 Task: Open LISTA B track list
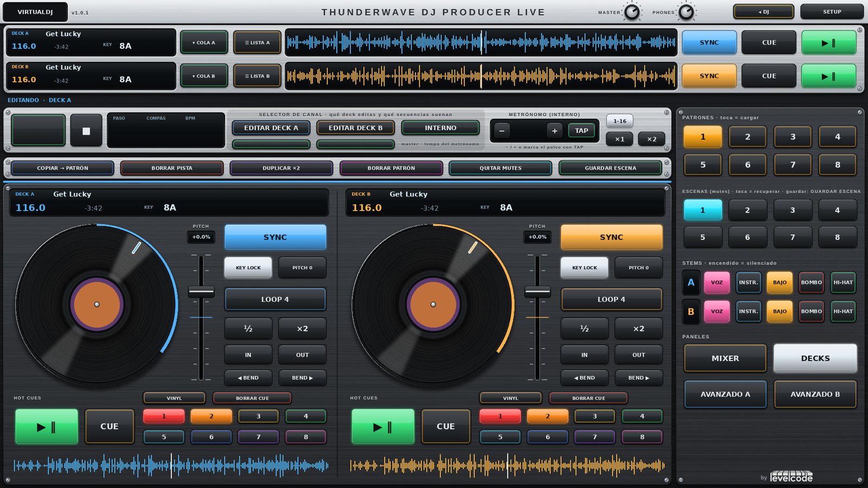pyautogui.click(x=257, y=76)
